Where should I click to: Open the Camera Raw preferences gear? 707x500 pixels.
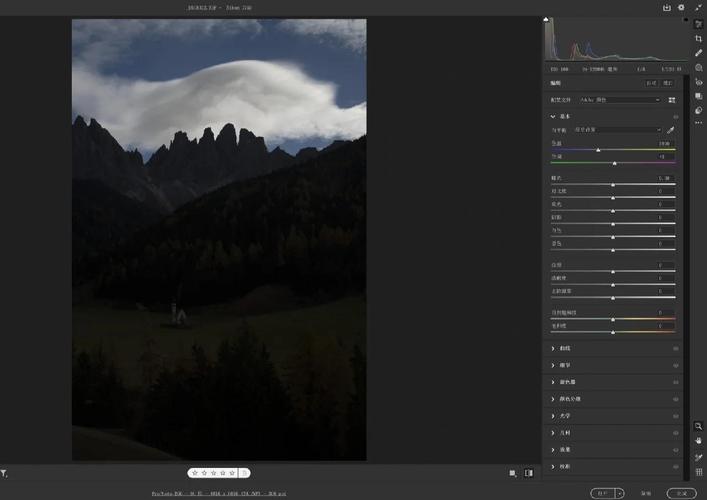681,7
